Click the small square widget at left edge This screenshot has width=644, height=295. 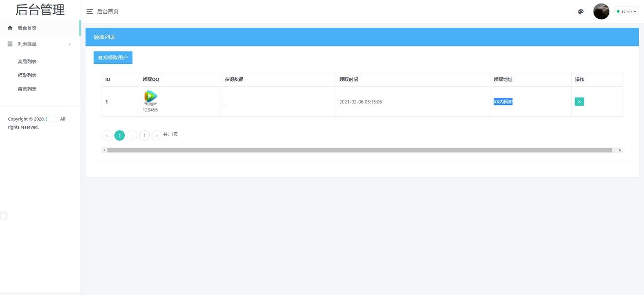pyautogui.click(x=3, y=216)
